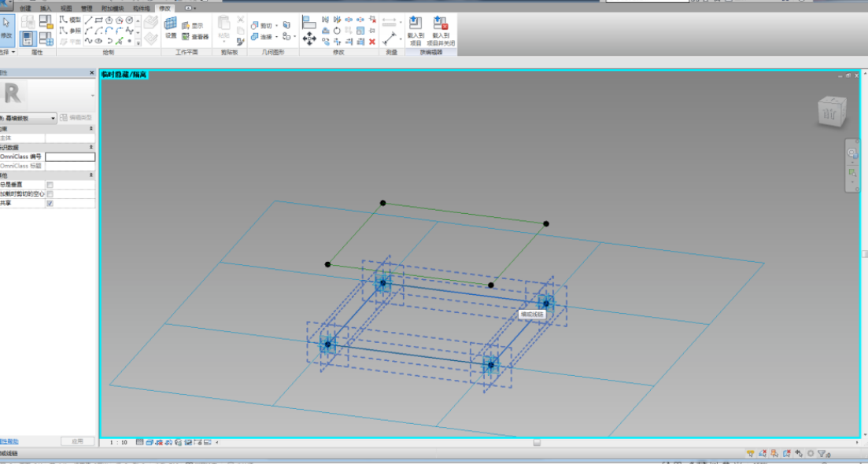Collapse the 约束 properties section
The image size is (868, 464).
[91, 129]
